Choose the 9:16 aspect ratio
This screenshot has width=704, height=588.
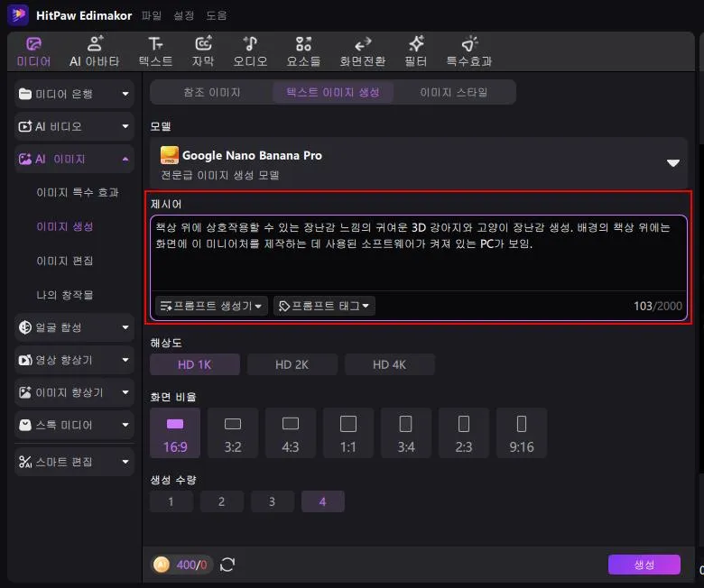tap(522, 433)
